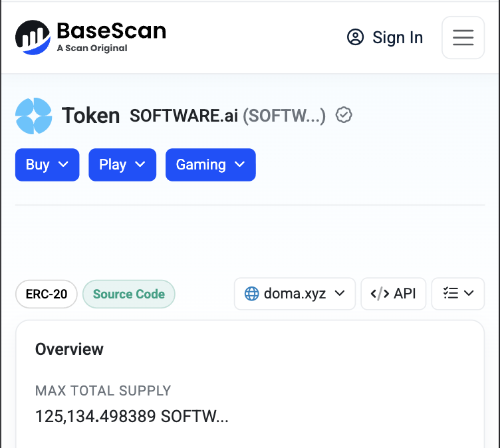Click the max total supply value 125,134.498389

point(96,417)
